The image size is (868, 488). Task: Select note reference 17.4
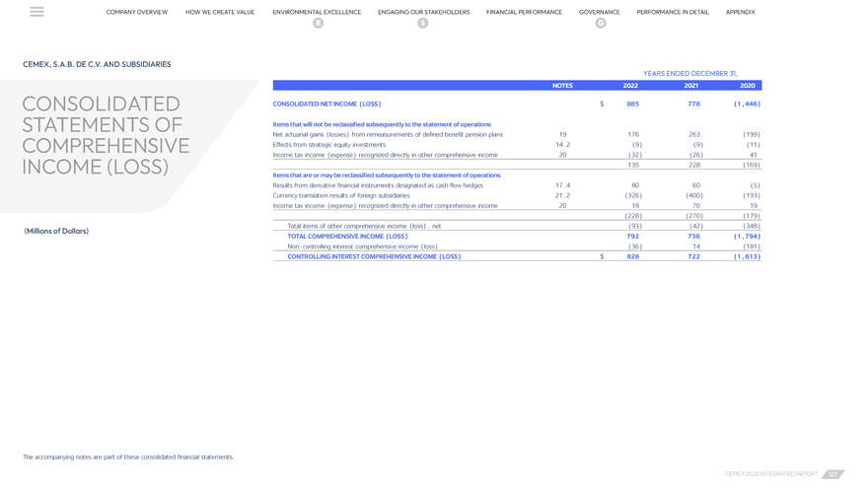point(562,185)
